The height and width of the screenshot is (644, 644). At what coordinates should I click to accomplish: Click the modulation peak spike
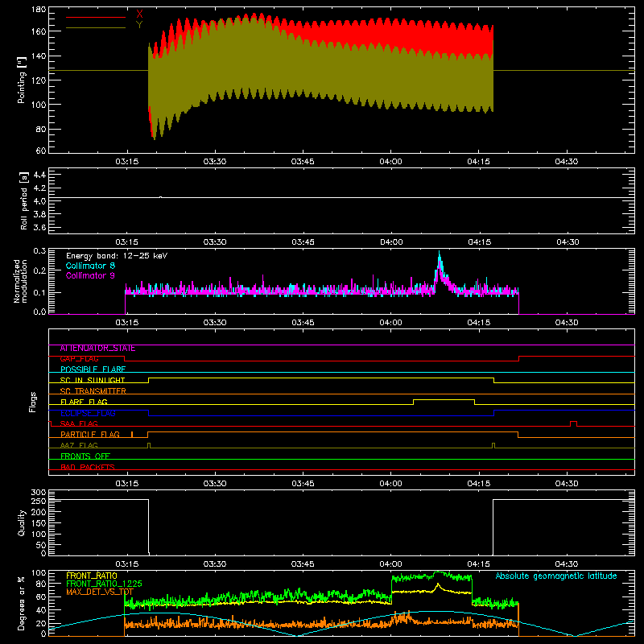point(439,263)
